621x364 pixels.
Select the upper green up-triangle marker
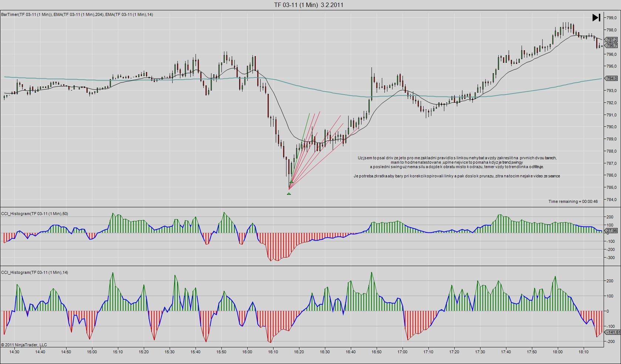coord(291,182)
